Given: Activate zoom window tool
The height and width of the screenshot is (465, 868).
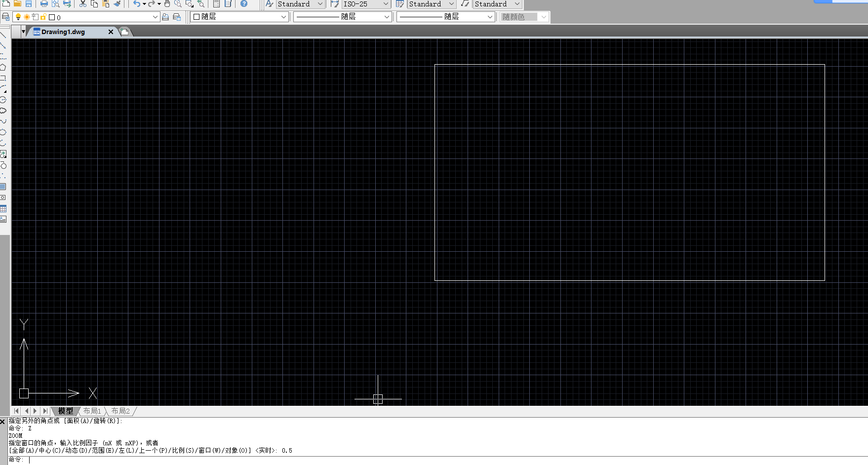Looking at the screenshot, I should pos(190,3).
